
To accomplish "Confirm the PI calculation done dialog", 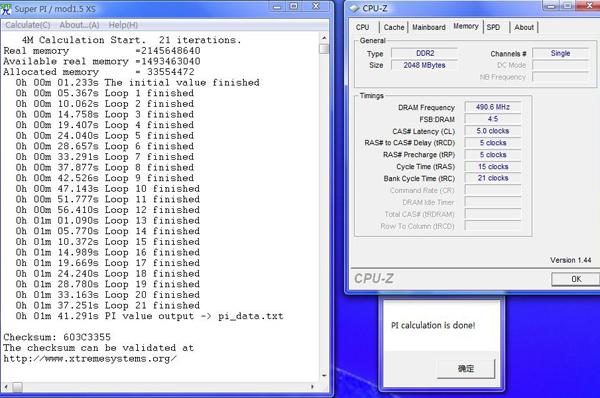I will tap(466, 369).
